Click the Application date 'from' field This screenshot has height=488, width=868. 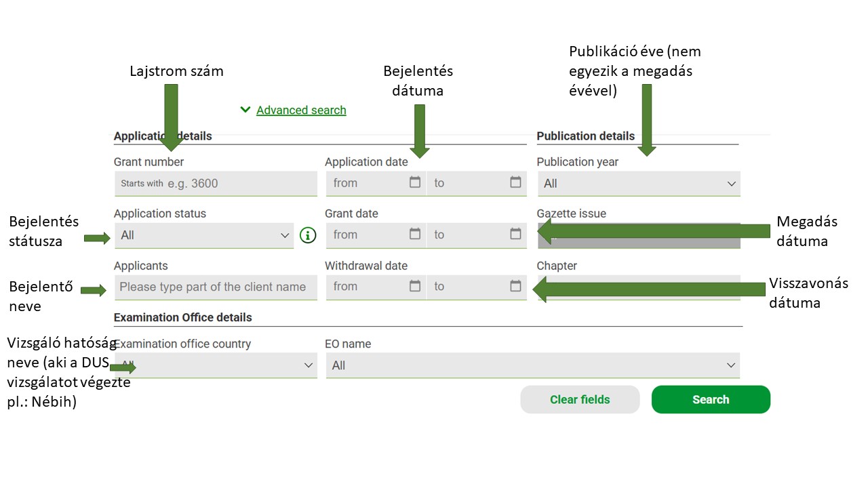[376, 183]
